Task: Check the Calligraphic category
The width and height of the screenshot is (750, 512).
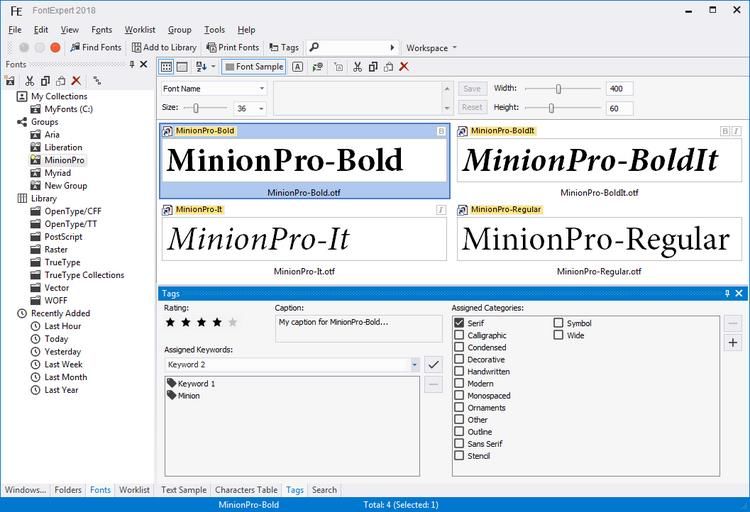Action: pos(459,335)
